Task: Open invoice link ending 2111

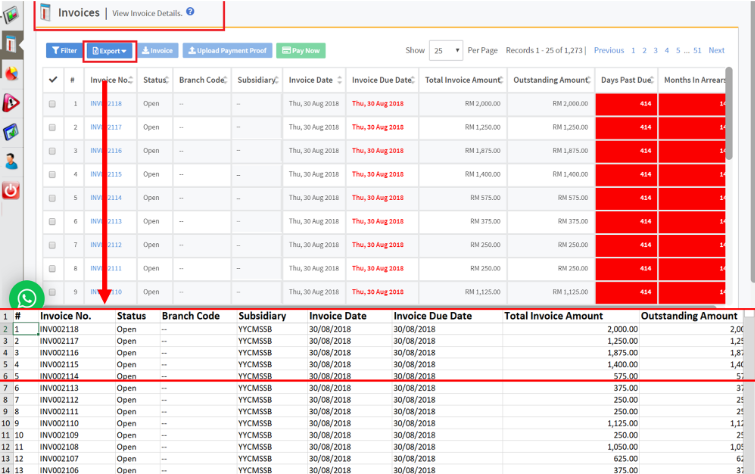Action: 106,268
